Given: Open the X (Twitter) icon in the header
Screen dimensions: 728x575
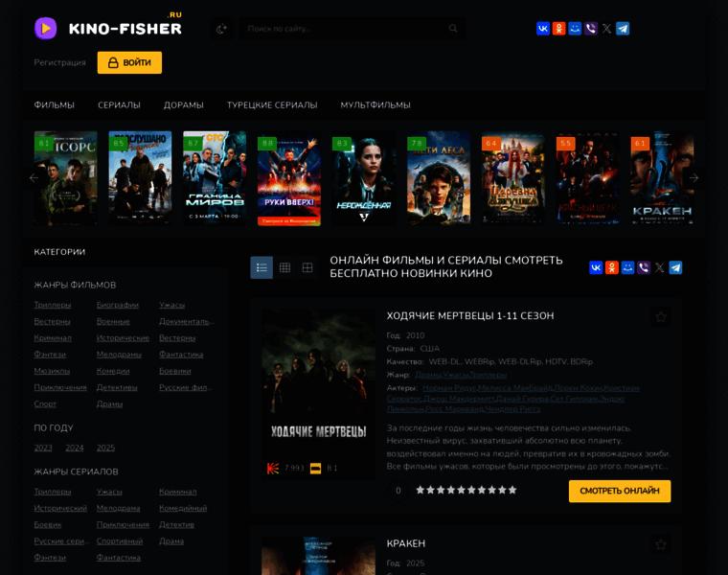Looking at the screenshot, I should [x=606, y=29].
